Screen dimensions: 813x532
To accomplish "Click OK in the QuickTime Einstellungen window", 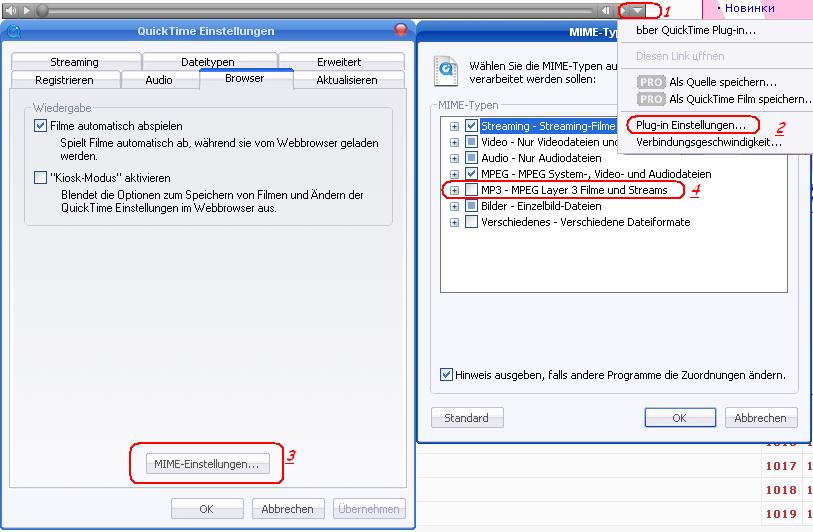I will pos(207,509).
